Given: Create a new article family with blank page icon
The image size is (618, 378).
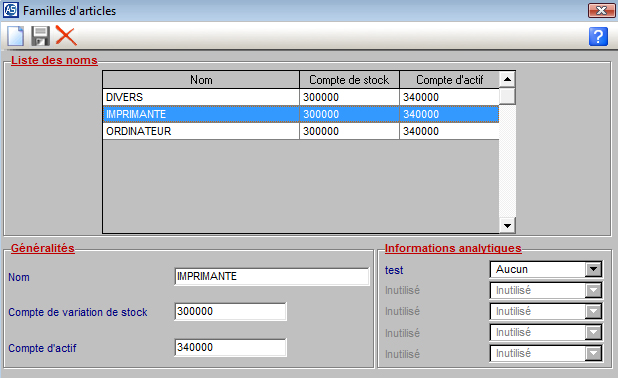Looking at the screenshot, I should coord(16,36).
